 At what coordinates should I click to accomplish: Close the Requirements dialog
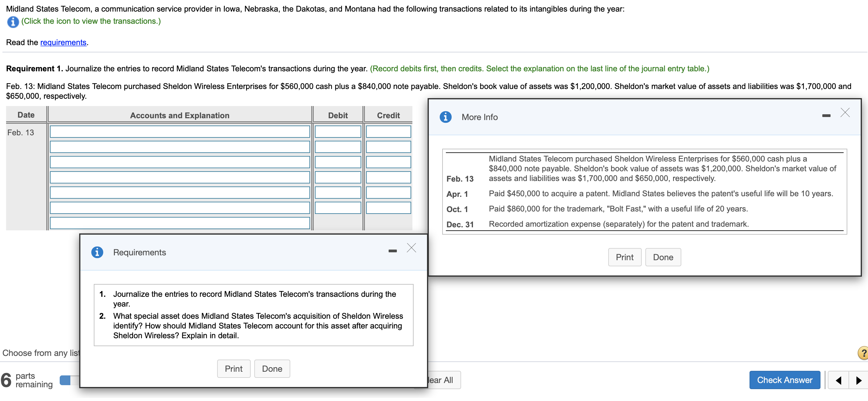(x=411, y=248)
